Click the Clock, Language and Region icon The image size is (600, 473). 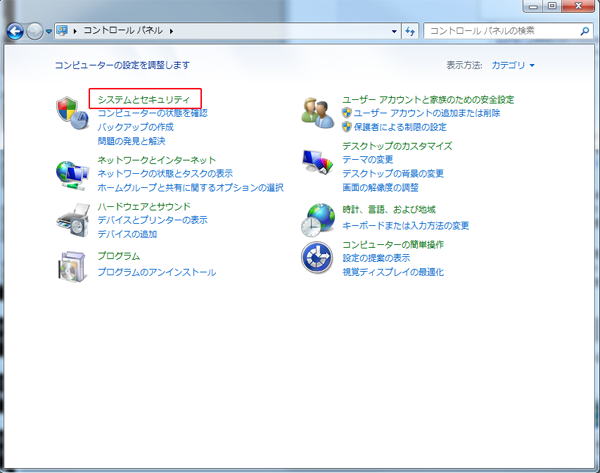coord(319,218)
